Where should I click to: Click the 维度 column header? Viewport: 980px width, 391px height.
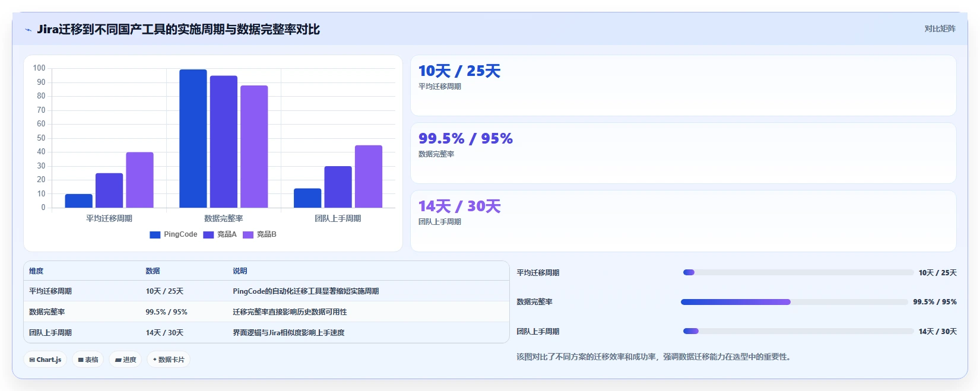[x=36, y=271]
